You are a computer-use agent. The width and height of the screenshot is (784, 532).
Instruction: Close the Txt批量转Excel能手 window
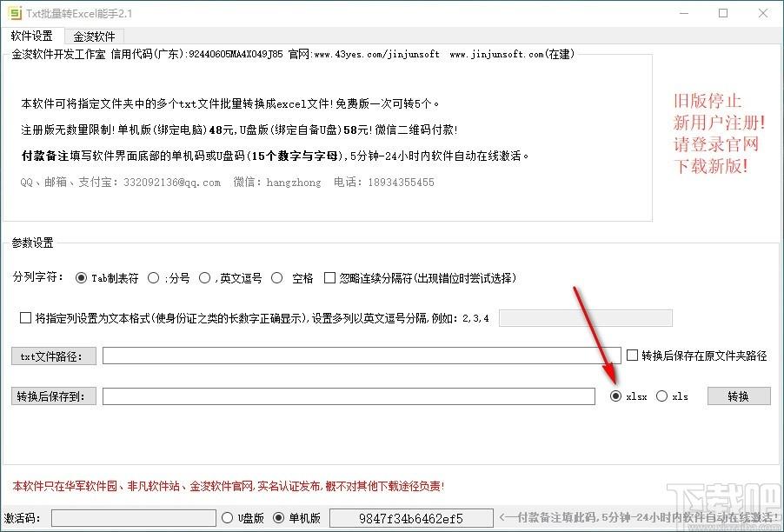pos(763,14)
